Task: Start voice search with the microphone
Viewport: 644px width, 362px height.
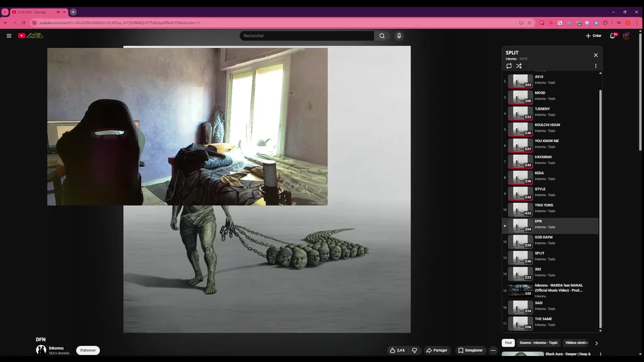Action: click(x=399, y=36)
